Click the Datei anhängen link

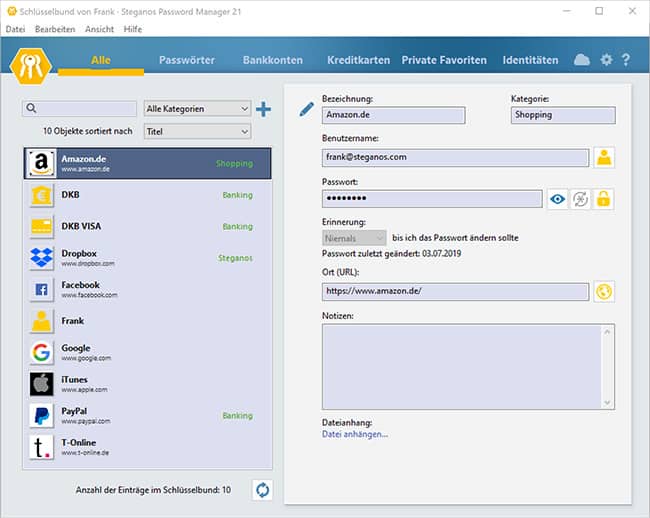tap(355, 434)
